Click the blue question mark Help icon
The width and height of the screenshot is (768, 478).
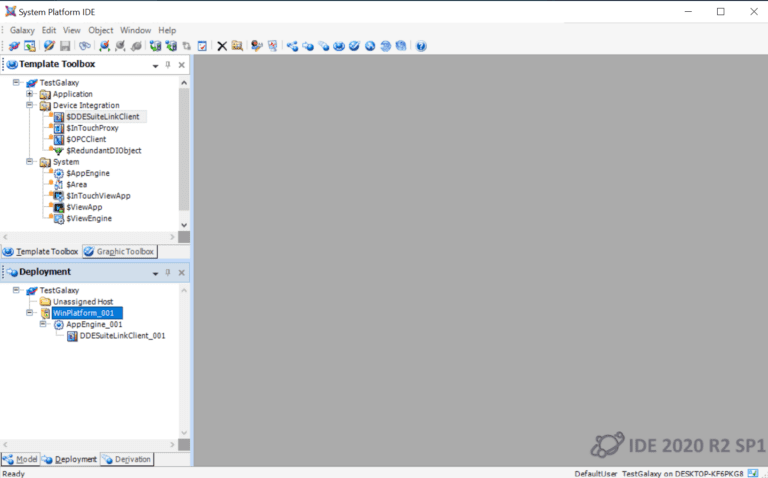point(421,46)
